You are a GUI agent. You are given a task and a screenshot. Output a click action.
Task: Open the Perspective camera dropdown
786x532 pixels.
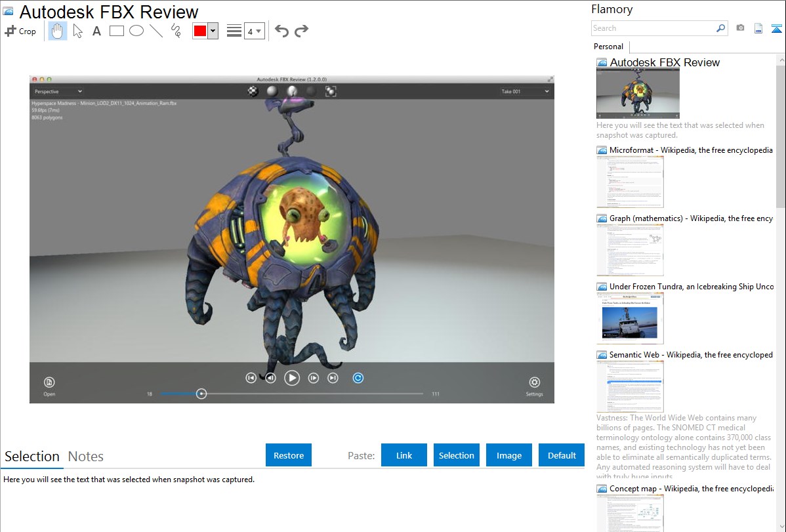(x=58, y=91)
